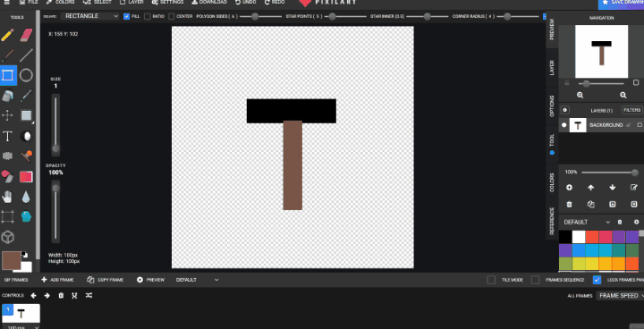Viewport: 644px width, 329px height.
Task: Toggle the Background layer's right checkbox
Action: point(640,125)
